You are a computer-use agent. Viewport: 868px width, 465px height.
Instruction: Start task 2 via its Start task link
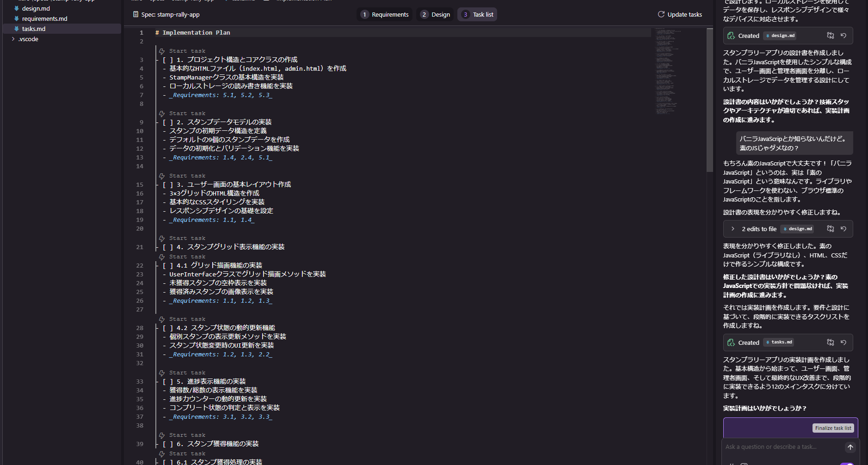[x=187, y=114]
